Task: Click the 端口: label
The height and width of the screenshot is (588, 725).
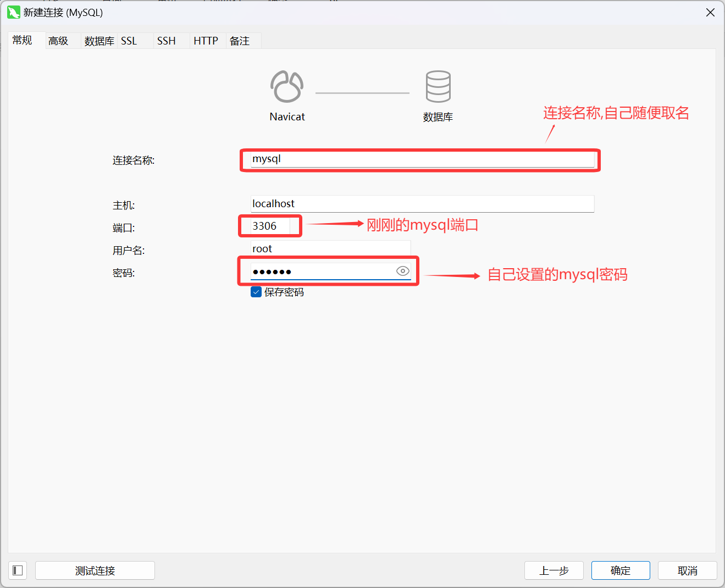Action: (x=124, y=228)
